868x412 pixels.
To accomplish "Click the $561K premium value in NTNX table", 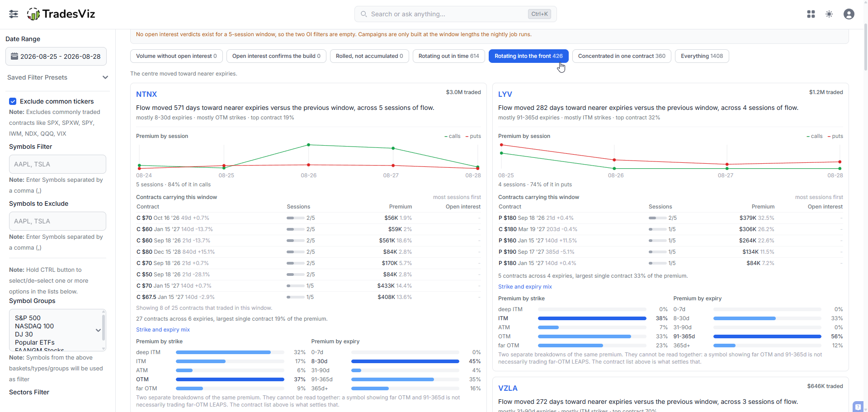I will 387,241.
